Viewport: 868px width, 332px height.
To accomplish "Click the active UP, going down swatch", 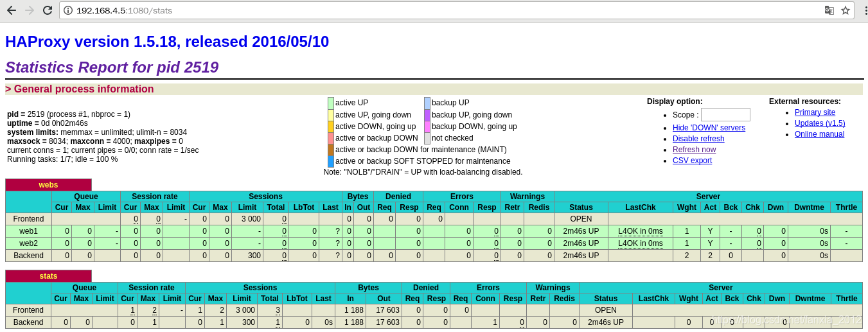I will (331, 115).
